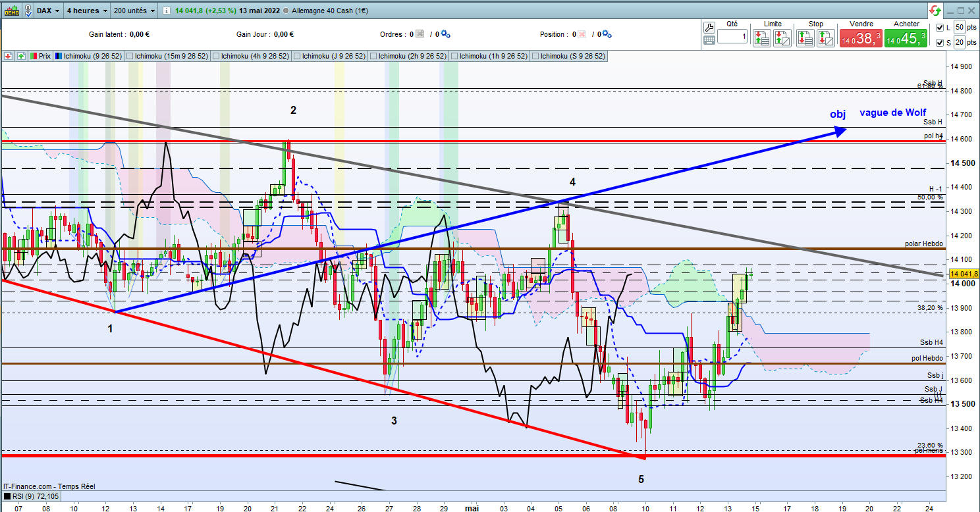Click the Prix red-green color swatch

tap(33, 56)
